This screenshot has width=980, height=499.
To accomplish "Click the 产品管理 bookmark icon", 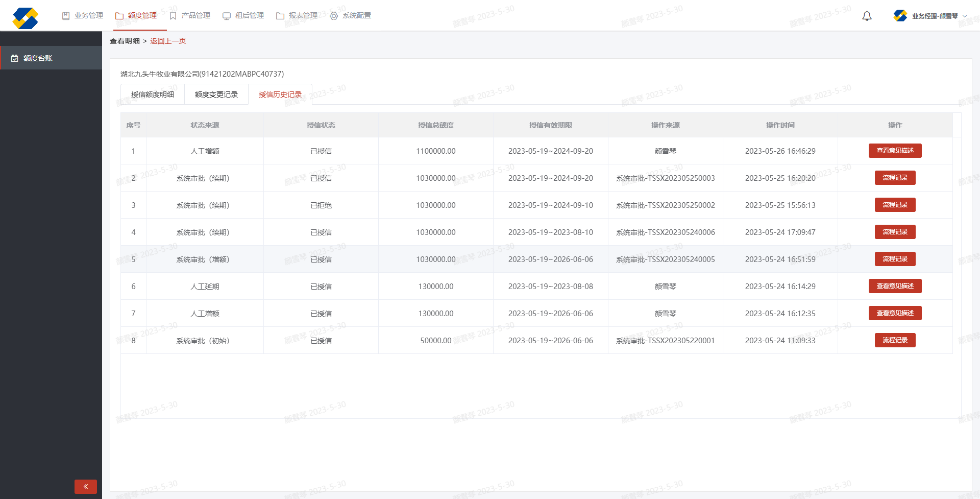I will [173, 16].
